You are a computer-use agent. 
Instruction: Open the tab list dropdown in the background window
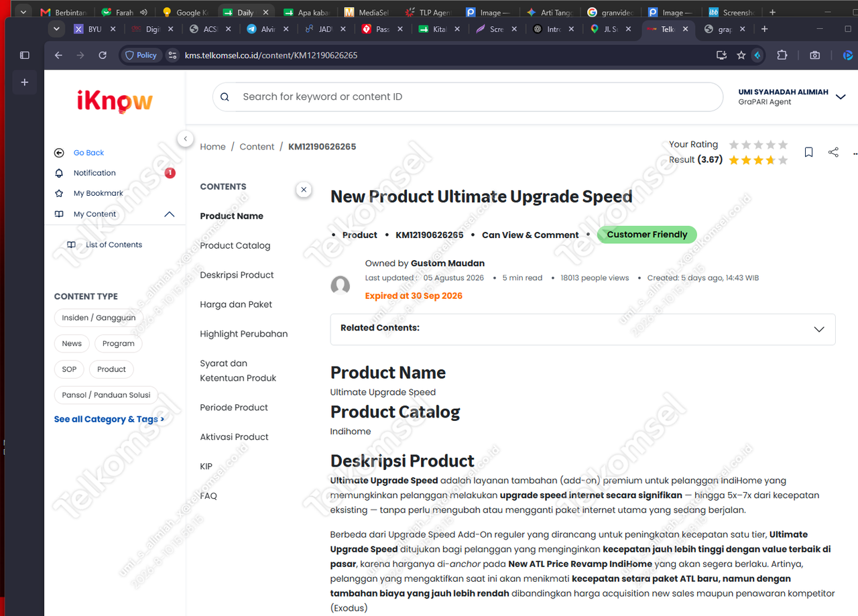[23, 12]
